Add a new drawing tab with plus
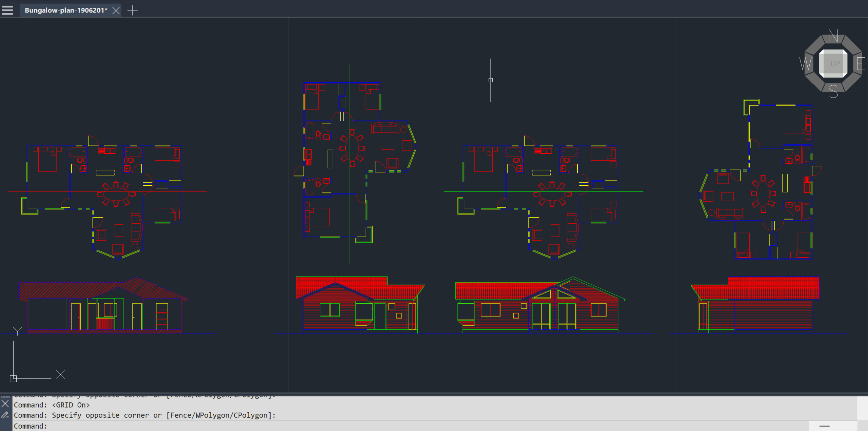The height and width of the screenshot is (431, 868). [x=133, y=11]
